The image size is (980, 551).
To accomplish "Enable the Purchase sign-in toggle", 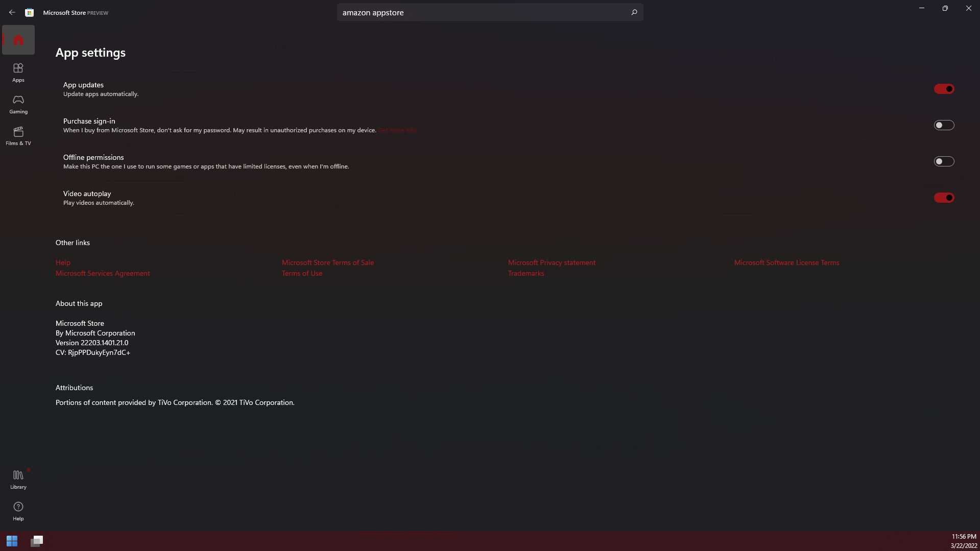I will point(944,125).
